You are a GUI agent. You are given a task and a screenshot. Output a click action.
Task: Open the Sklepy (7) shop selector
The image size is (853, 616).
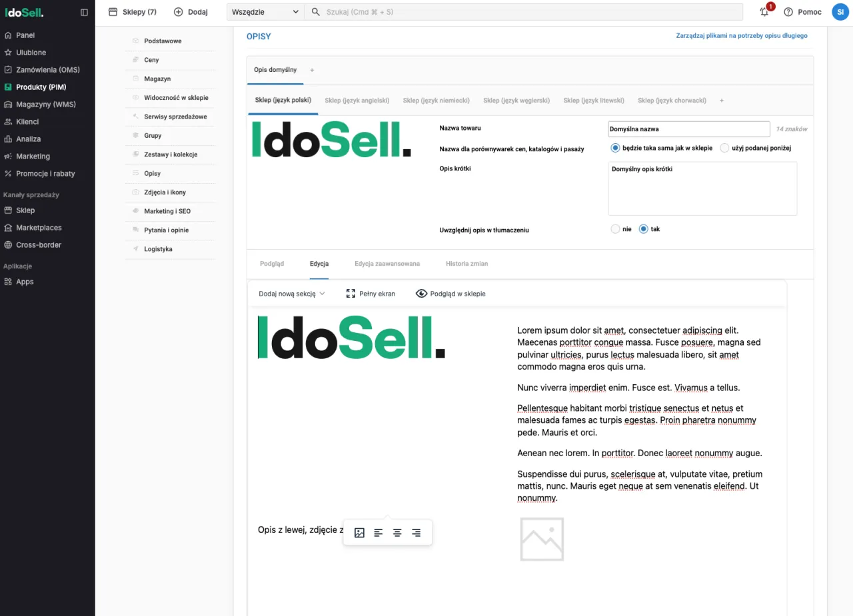coord(133,12)
